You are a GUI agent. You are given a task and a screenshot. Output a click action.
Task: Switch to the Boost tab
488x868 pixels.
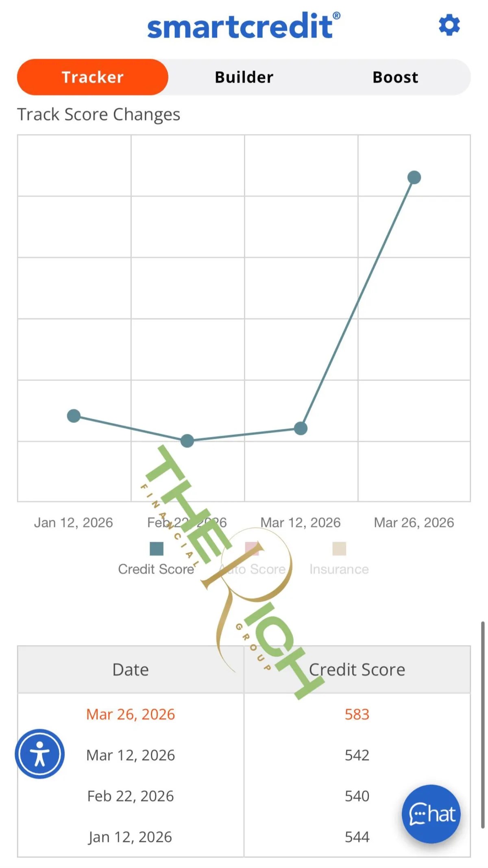coord(395,77)
